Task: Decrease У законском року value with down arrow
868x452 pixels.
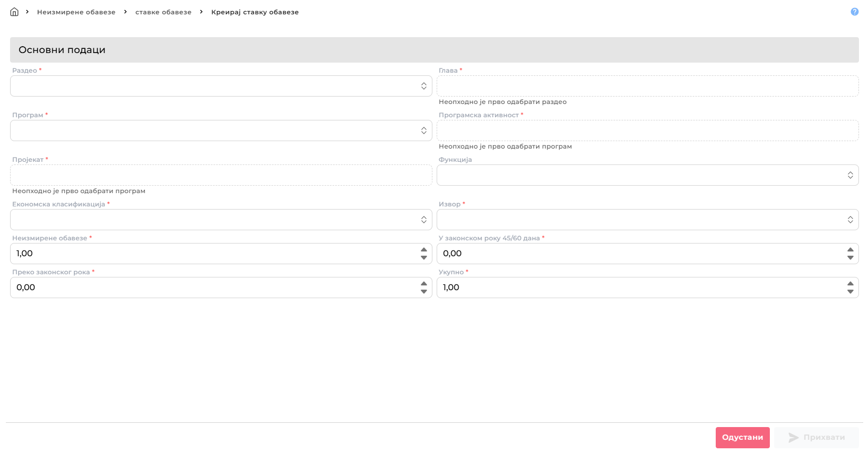Action: [850, 258]
